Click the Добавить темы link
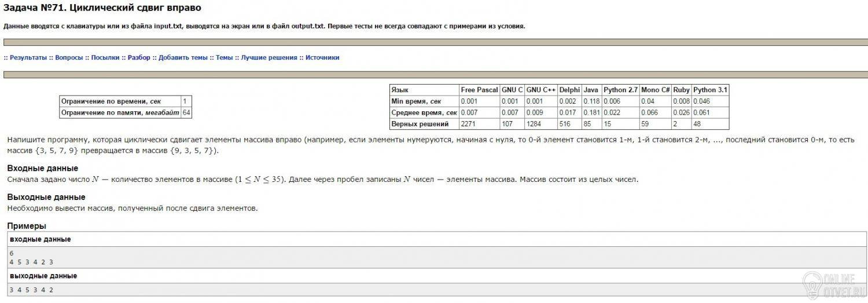This screenshot has width=868, height=303. pyautogui.click(x=183, y=58)
